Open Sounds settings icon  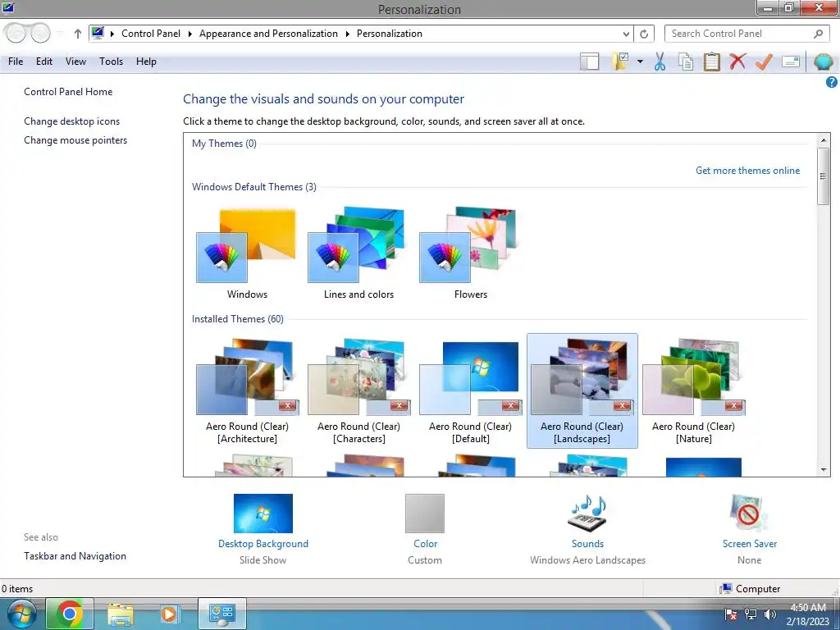tap(587, 514)
